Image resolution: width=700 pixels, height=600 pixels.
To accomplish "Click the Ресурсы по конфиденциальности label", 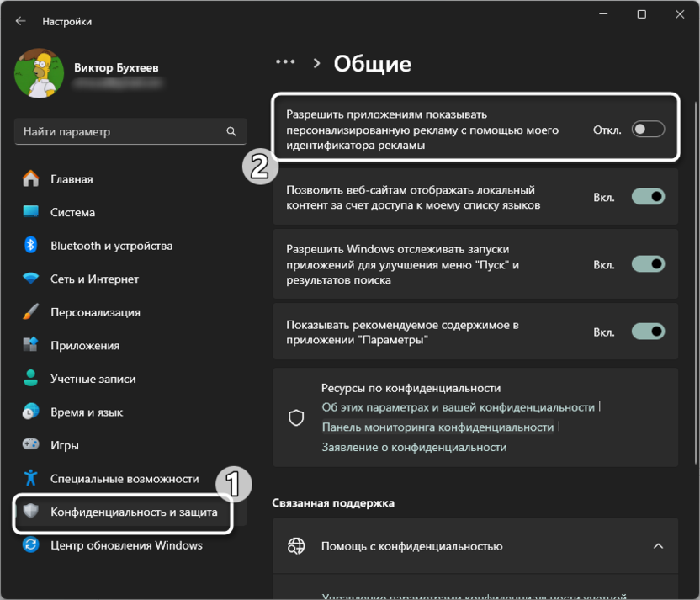I will [x=411, y=388].
